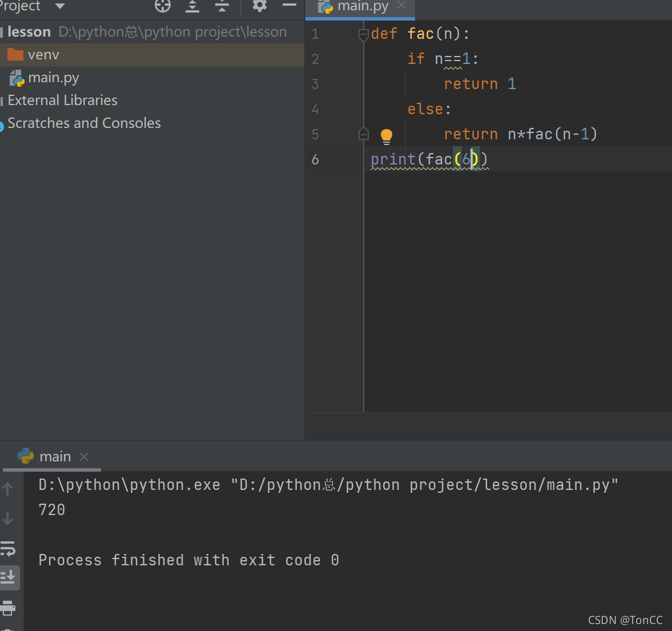Viewport: 672px width, 631px height.
Task: Click line number 1 in the gutter
Action: click(x=315, y=34)
